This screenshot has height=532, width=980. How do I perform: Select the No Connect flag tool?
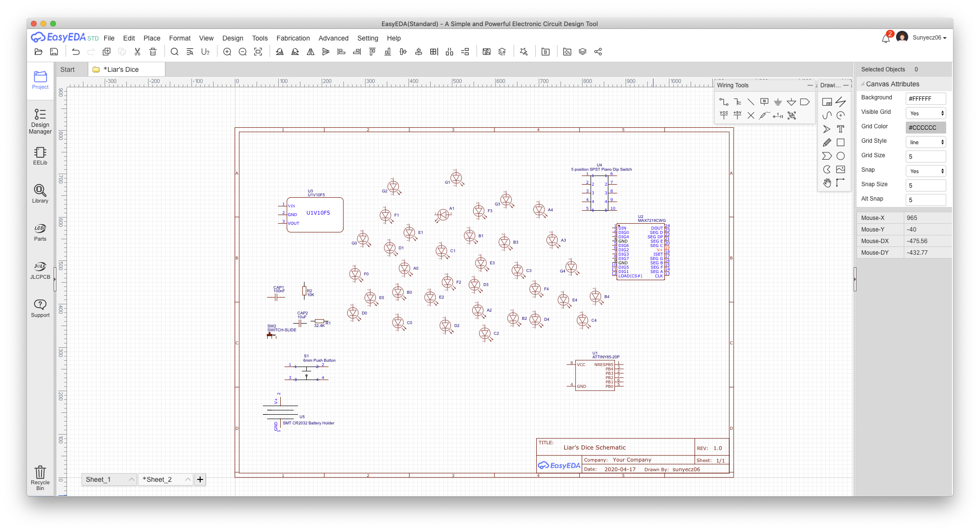751,115
